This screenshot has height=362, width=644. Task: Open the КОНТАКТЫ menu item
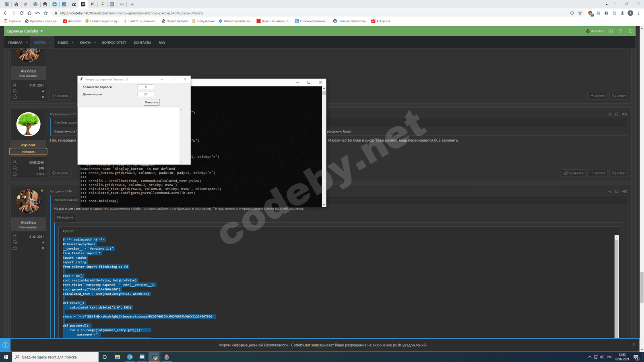(x=142, y=43)
